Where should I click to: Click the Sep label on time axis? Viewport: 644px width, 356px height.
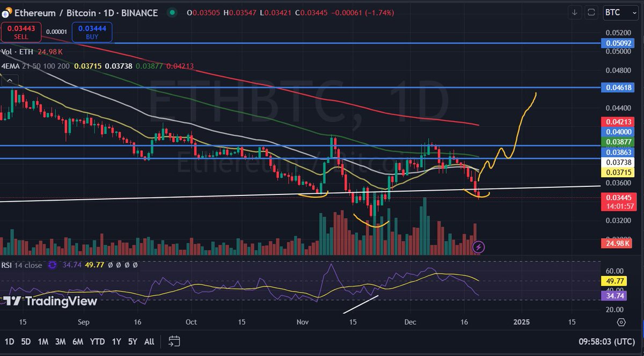pyautogui.click(x=84, y=322)
